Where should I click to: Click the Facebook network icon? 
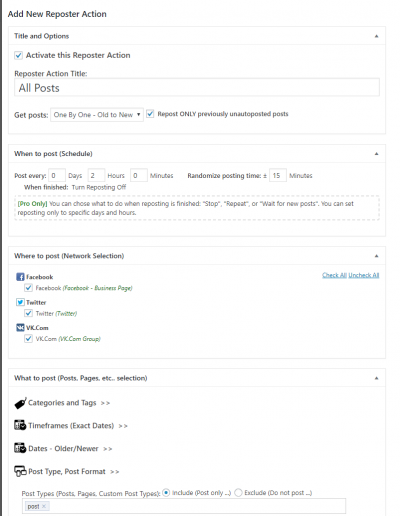pos(20,277)
